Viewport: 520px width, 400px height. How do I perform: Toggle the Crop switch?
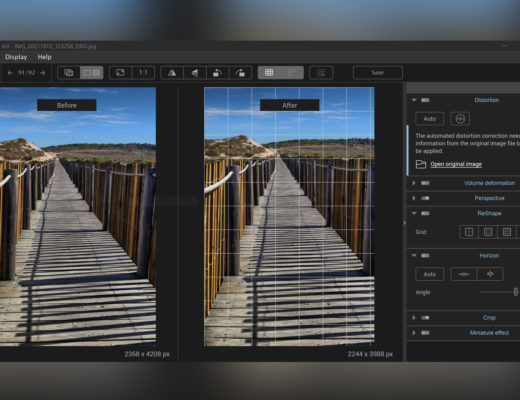[x=425, y=318]
